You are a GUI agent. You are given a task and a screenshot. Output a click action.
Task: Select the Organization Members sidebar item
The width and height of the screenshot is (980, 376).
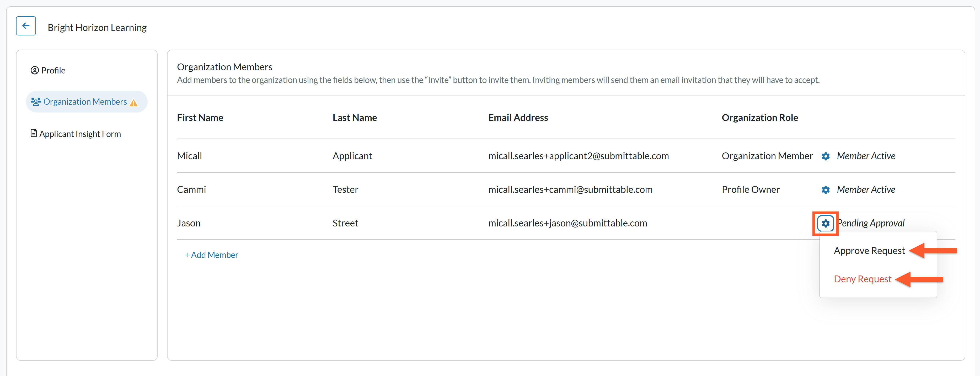87,102
